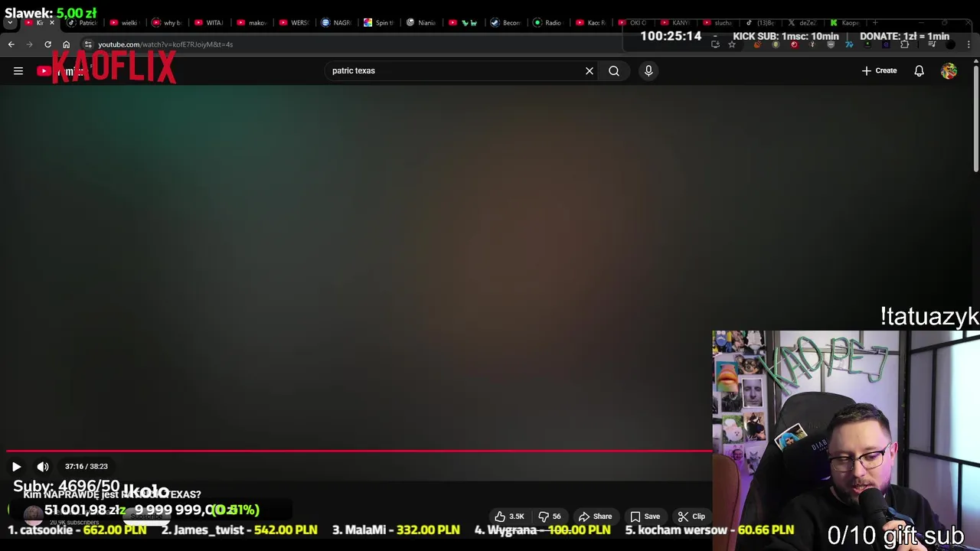Click the browser profile avatar
The height and width of the screenshot is (551, 980).
[x=950, y=44]
